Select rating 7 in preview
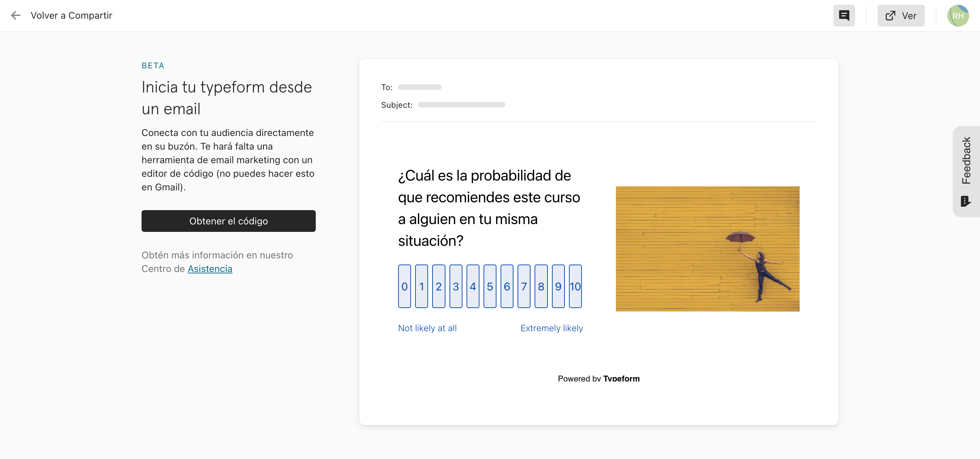Screen dimensions: 980x459 [524, 286]
